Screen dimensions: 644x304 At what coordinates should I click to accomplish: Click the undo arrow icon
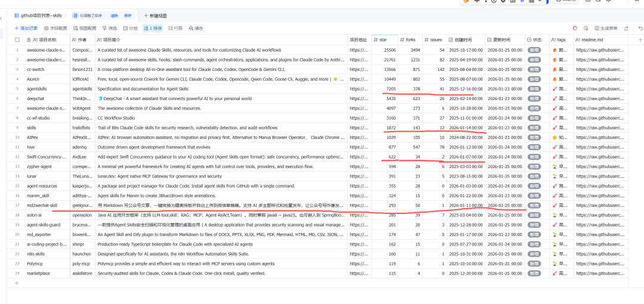640,28
